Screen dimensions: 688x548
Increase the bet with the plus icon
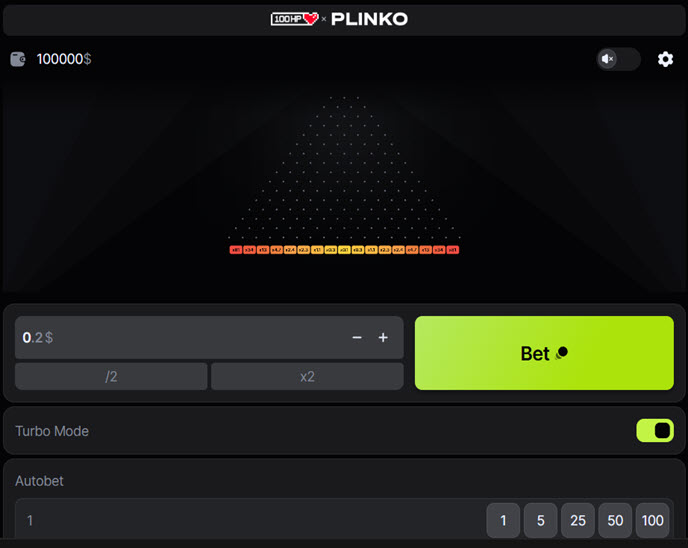[x=383, y=338]
